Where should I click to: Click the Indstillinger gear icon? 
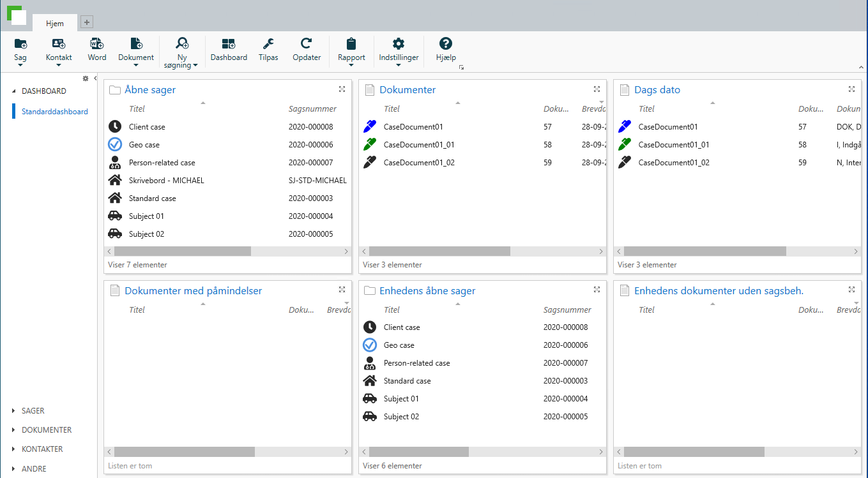(x=399, y=43)
